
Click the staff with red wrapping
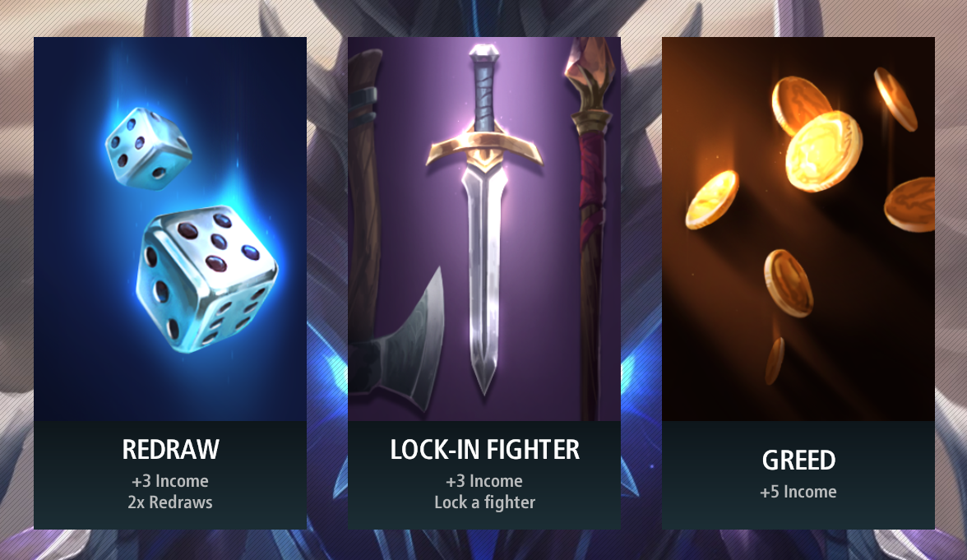[590, 229]
